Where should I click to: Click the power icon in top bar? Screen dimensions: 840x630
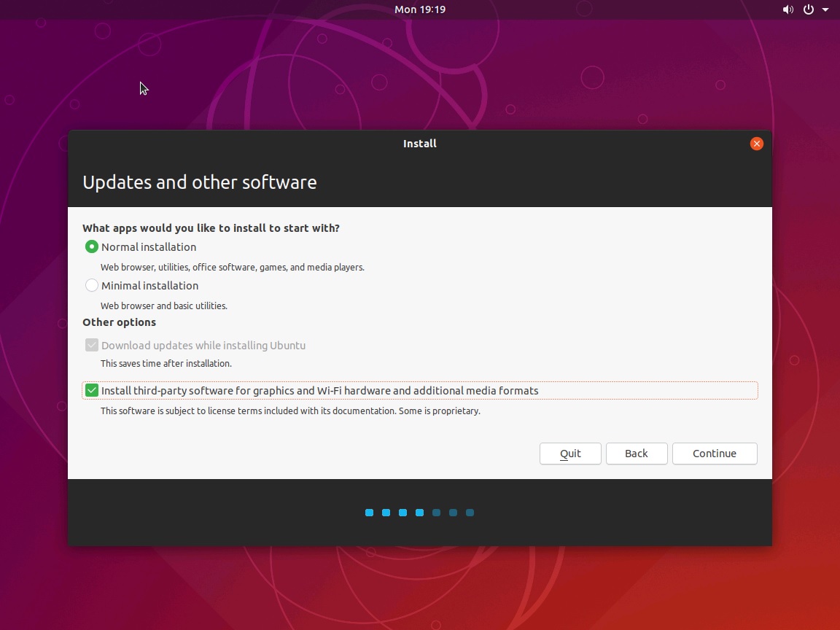[x=809, y=9]
